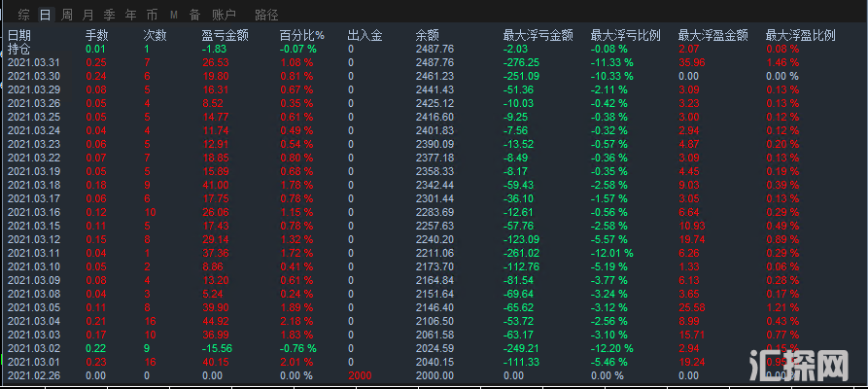Select the 2021.03.22 date row
The image size is (868, 389).
pos(33,158)
